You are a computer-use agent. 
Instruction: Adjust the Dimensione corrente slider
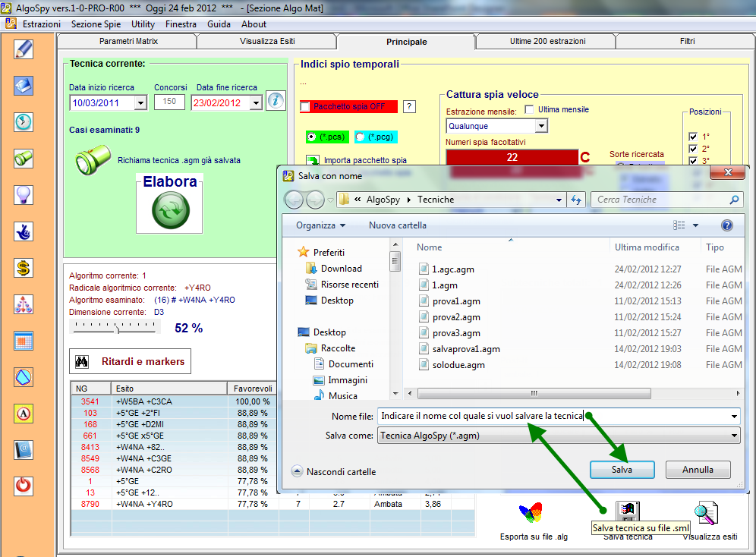pos(117,329)
